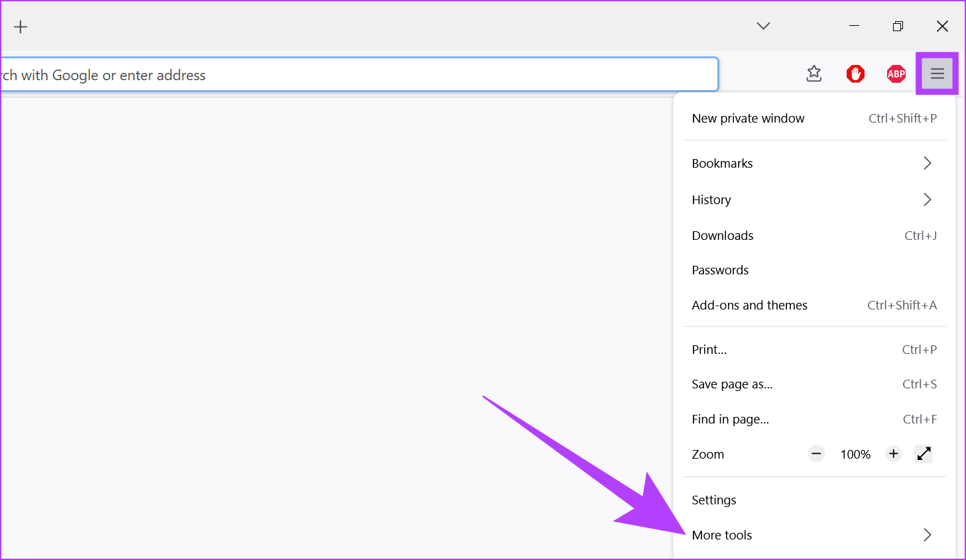The image size is (966, 560).
Task: Expand the More tools submenu
Action: [814, 535]
